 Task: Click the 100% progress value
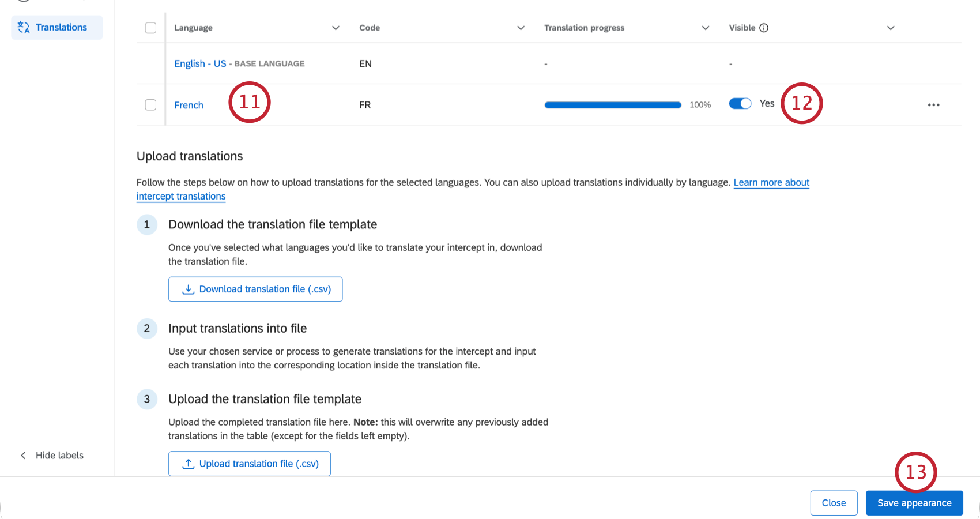(700, 105)
